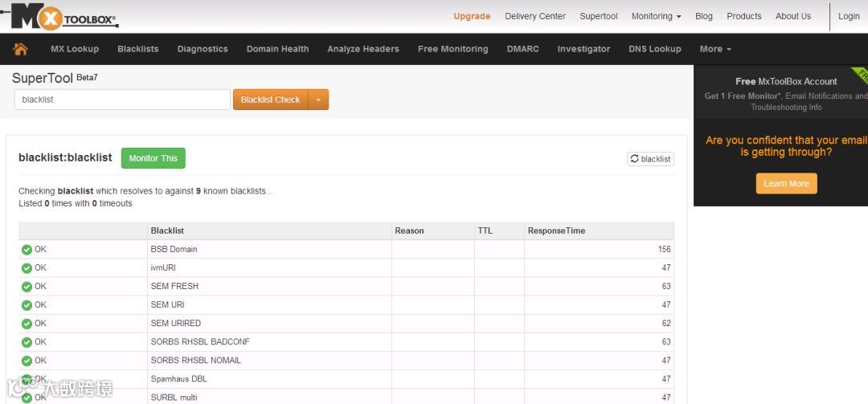Image resolution: width=868 pixels, height=404 pixels.
Task: Open Diagnostics in the navbar
Action: [203, 49]
